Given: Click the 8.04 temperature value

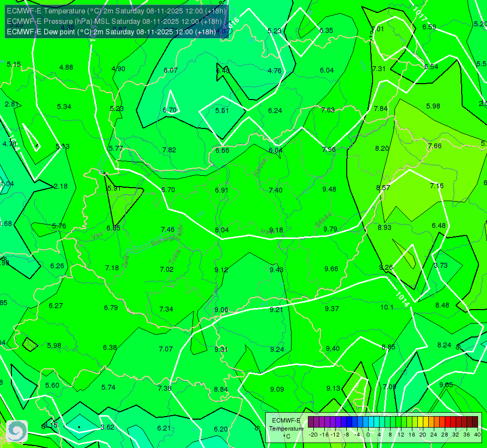Looking at the screenshot, I should 222,230.
